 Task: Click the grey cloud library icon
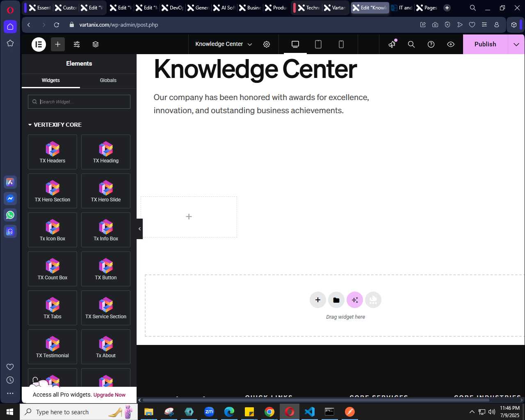pyautogui.click(x=373, y=300)
